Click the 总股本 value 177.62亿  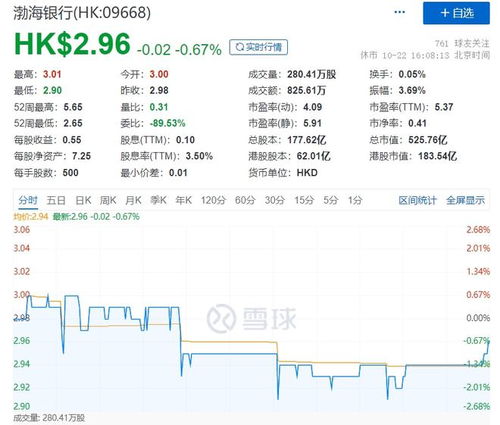click(x=307, y=140)
